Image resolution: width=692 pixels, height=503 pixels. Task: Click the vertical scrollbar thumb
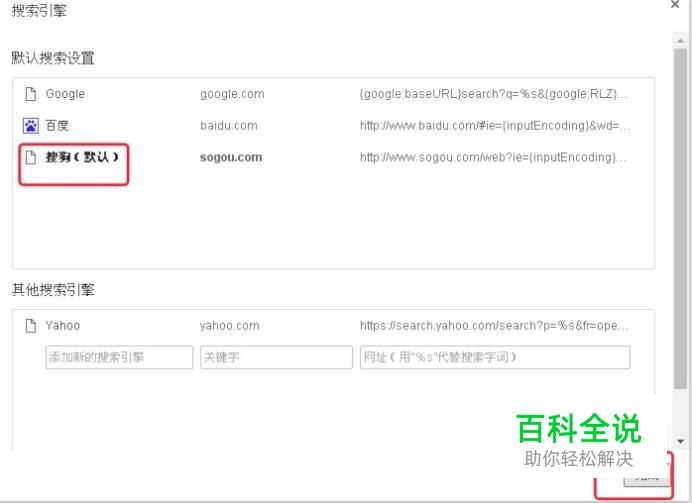tap(681, 219)
